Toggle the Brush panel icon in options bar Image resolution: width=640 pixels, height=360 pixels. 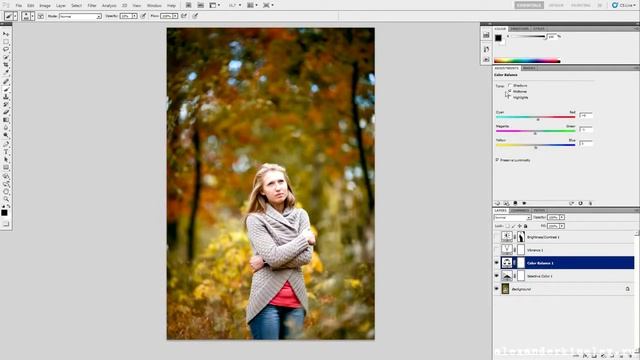coord(41,16)
